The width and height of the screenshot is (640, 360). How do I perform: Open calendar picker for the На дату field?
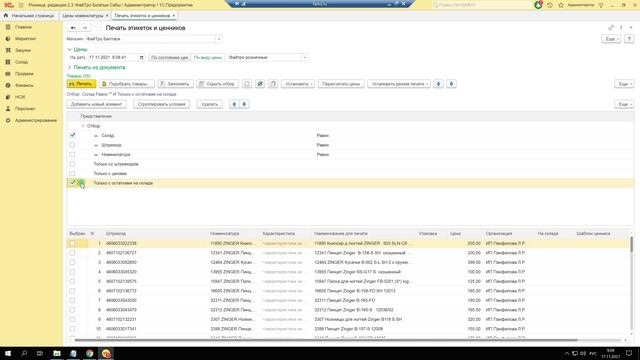point(142,58)
